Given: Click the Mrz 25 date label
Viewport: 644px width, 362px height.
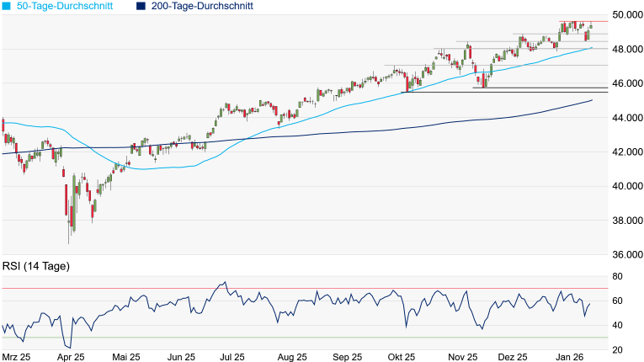Looking at the screenshot, I should click(17, 357).
